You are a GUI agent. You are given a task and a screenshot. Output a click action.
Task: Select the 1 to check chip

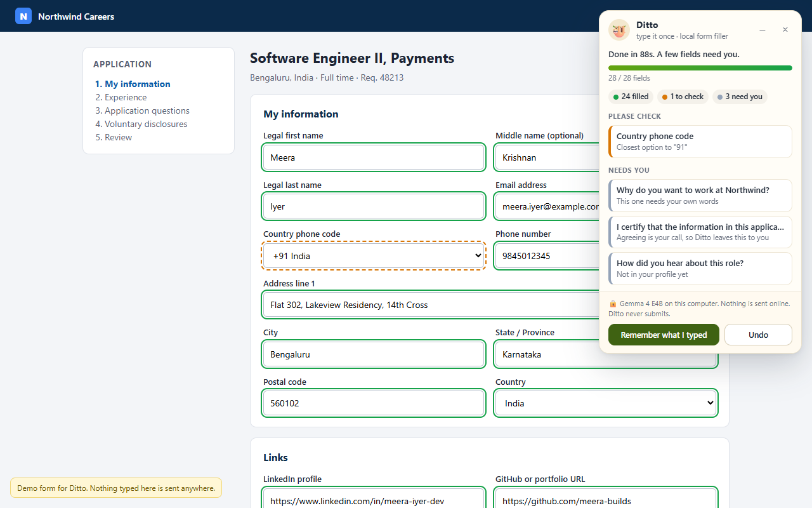click(683, 97)
